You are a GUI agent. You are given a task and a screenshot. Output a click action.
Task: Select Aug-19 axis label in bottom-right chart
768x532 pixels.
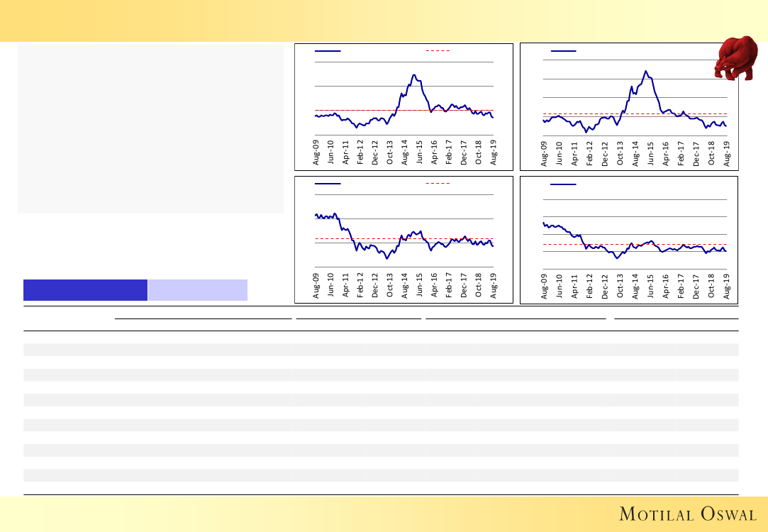tap(726, 287)
